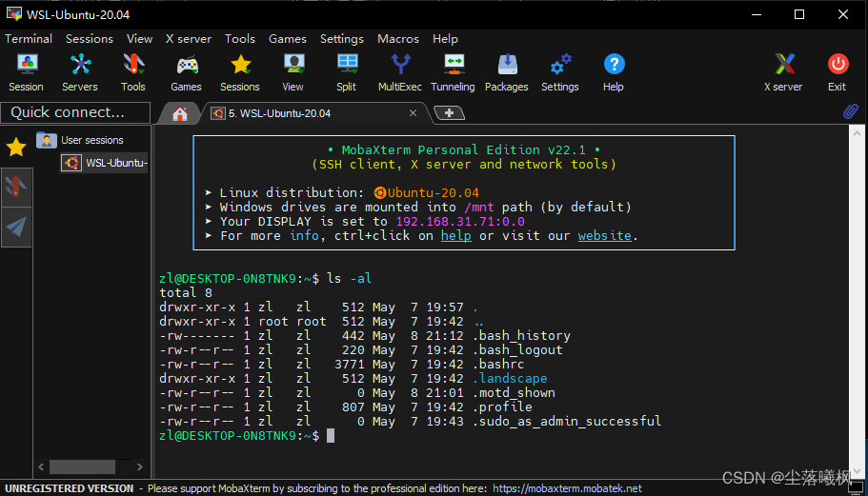Open the Packages toolbar icon
The width and height of the screenshot is (868, 496).
[507, 72]
